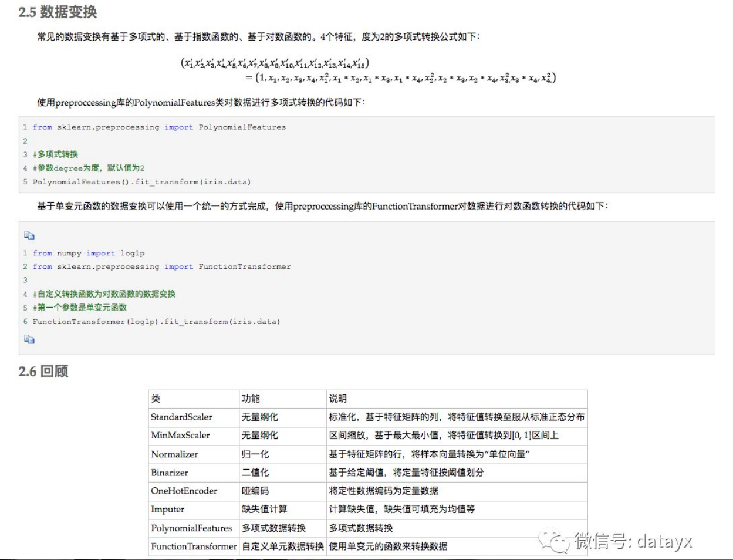This screenshot has height=560, width=733.
Task: Click the "FunctionTransformer" table cell
Action: [x=194, y=546]
